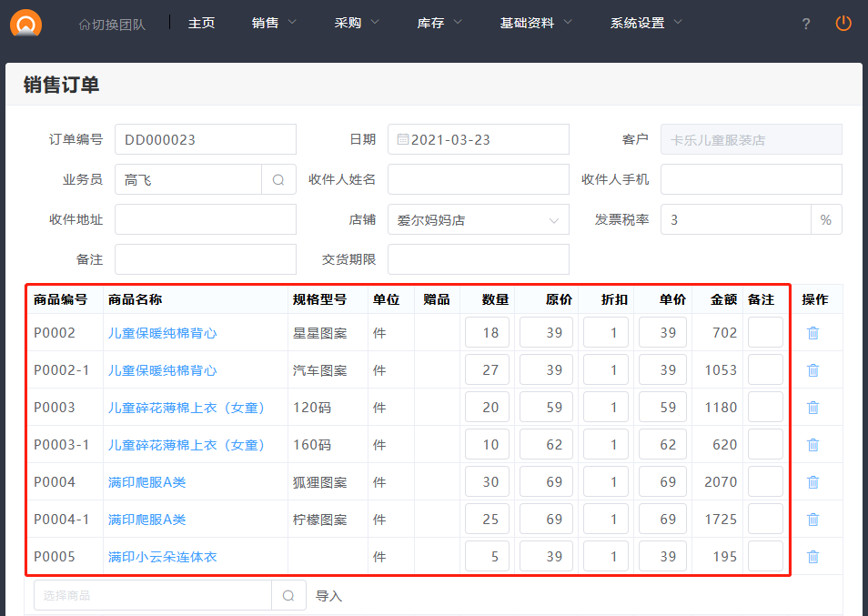The width and height of the screenshot is (868, 616).
Task: Go to 主页 in top navigation
Action: [201, 23]
